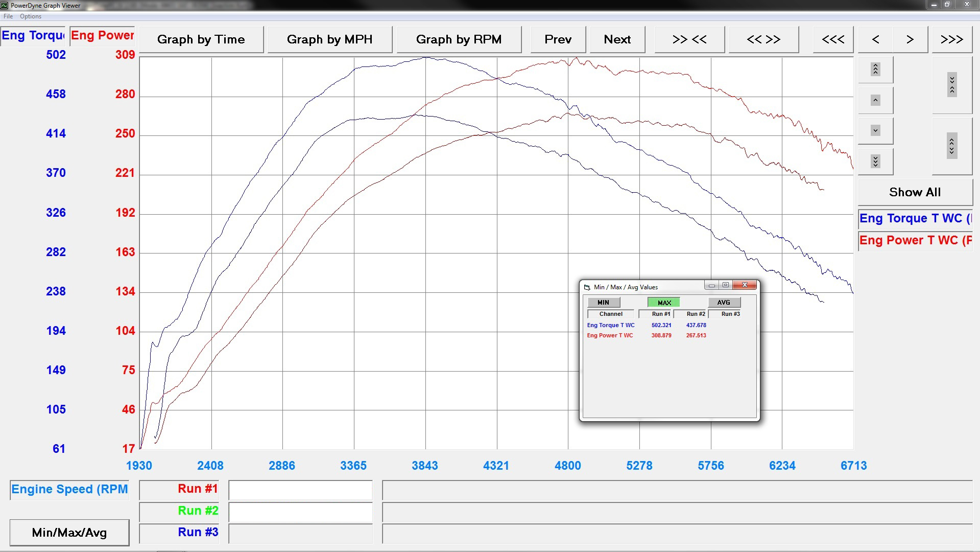This screenshot has height=552, width=980.
Task: Select AVG in the values popup
Action: pyautogui.click(x=724, y=303)
